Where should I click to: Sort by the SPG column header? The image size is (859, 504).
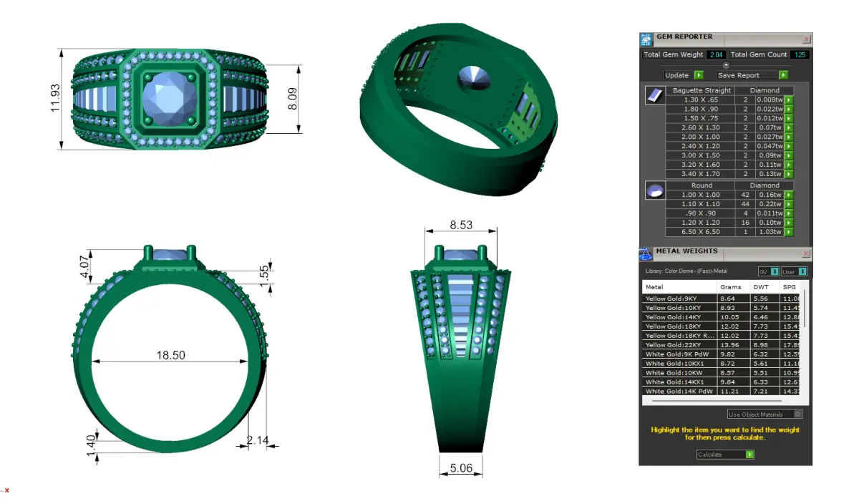(x=790, y=287)
